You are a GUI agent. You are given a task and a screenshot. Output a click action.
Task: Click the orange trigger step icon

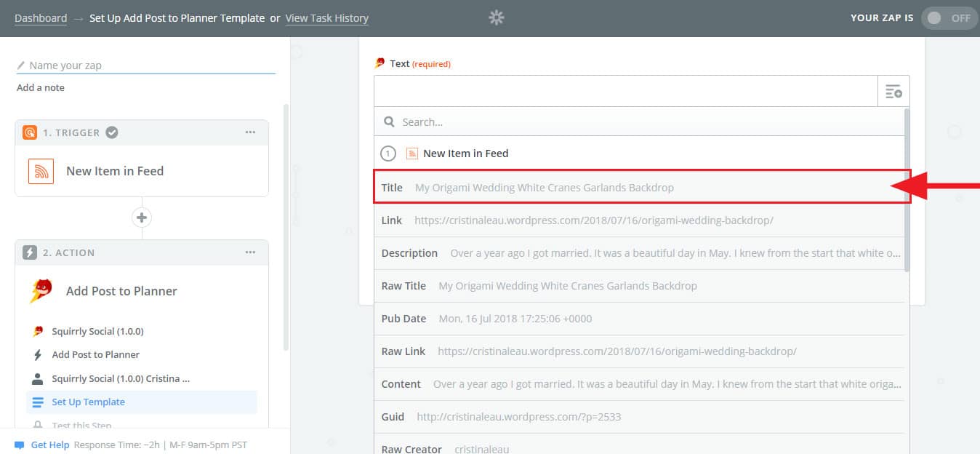(x=30, y=132)
